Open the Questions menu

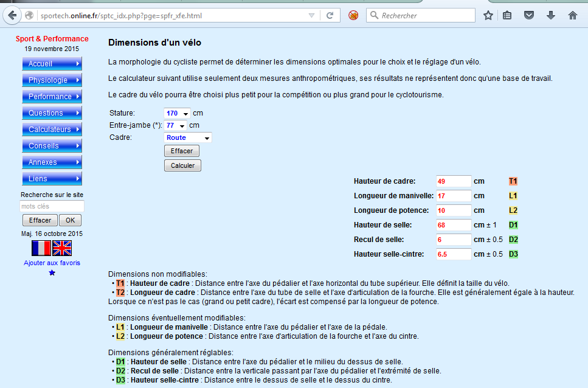[52, 113]
